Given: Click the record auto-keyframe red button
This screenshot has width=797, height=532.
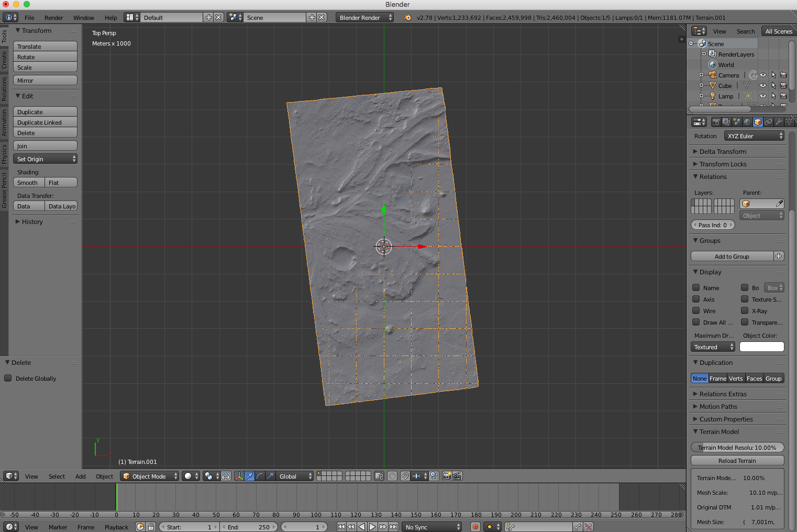Looking at the screenshot, I should point(475,527).
